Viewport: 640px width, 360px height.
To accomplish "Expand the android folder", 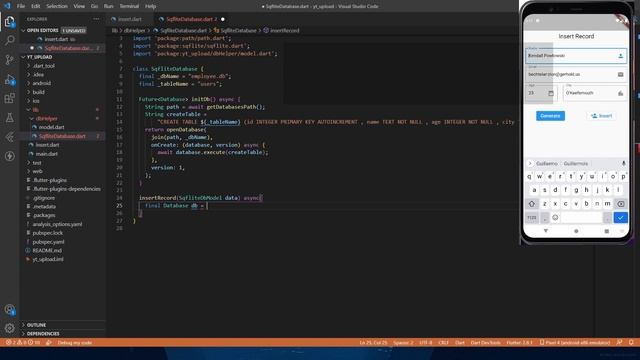I will click(x=41, y=83).
